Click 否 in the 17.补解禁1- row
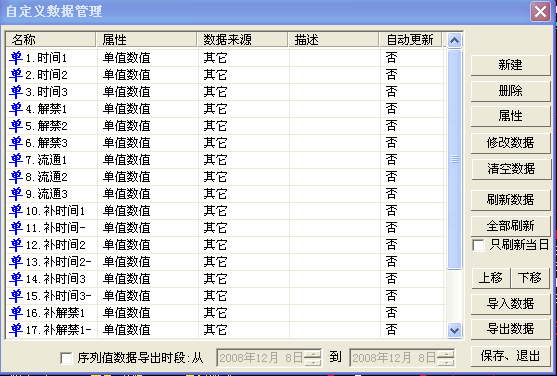Viewport: 557px width, 376px height. (x=391, y=330)
